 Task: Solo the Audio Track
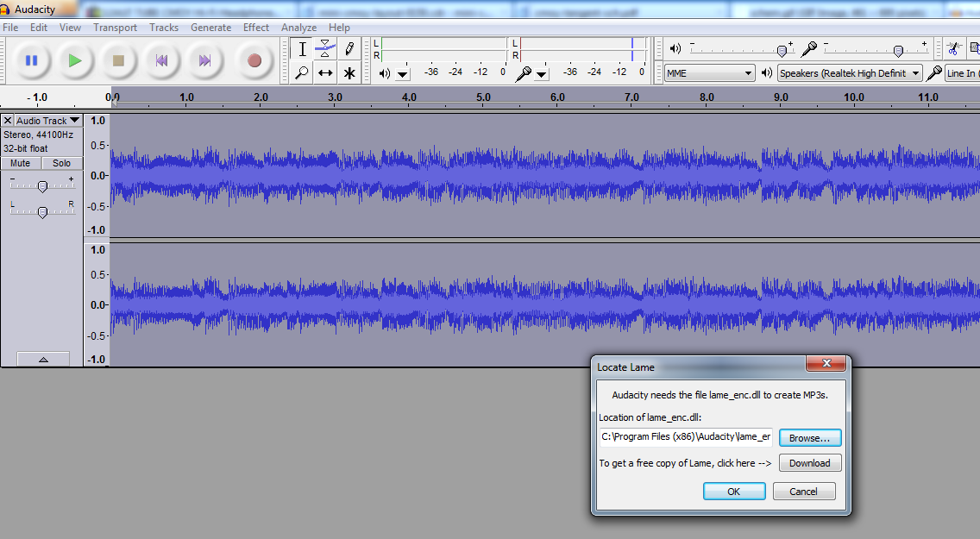[x=62, y=163]
